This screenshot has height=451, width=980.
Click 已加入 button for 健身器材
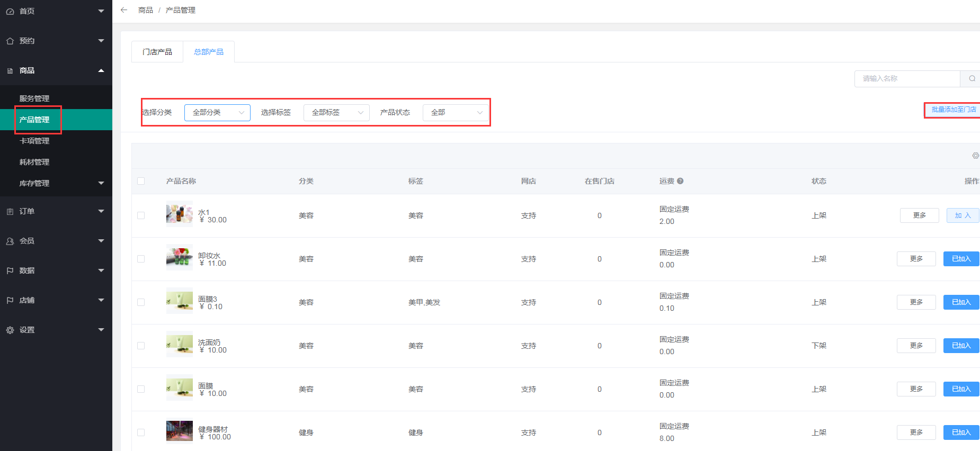pyautogui.click(x=961, y=432)
